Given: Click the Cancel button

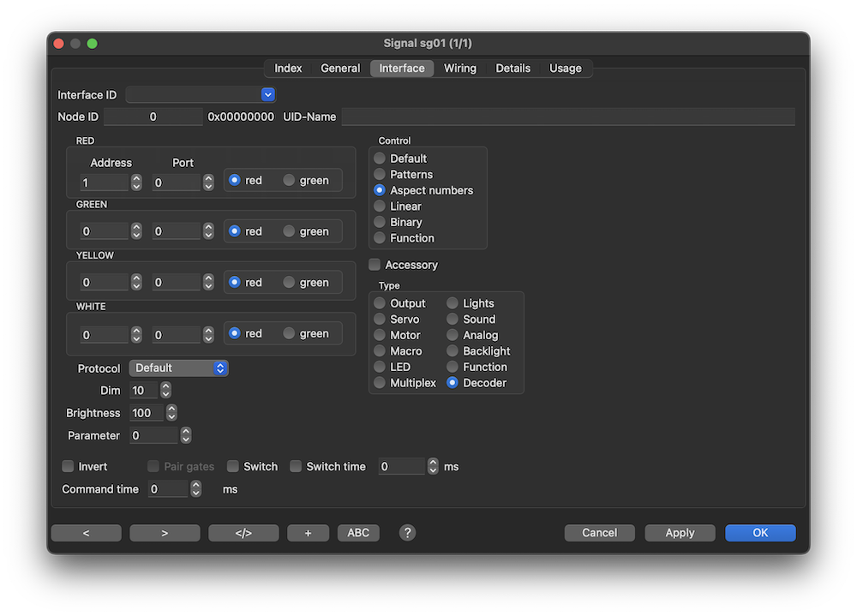Looking at the screenshot, I should pyautogui.click(x=599, y=533).
